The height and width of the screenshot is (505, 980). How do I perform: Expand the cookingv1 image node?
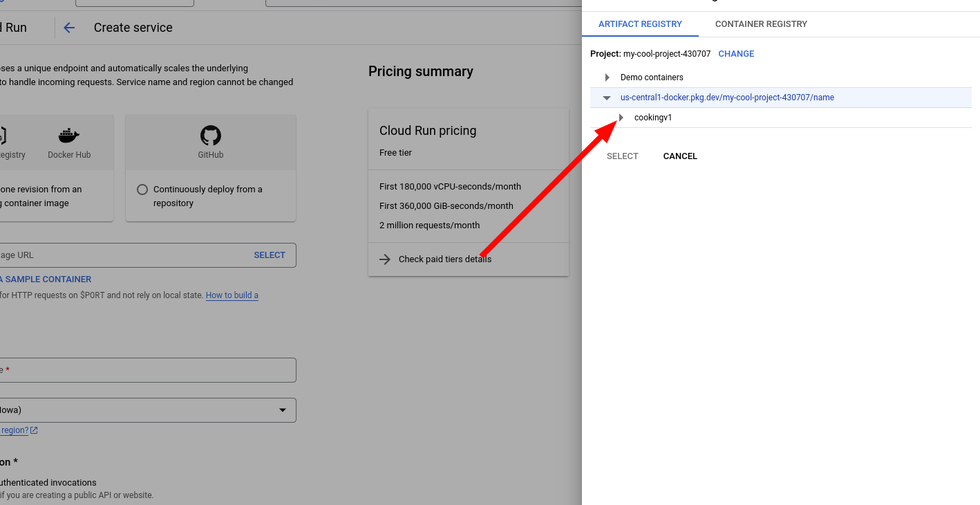pyautogui.click(x=621, y=118)
